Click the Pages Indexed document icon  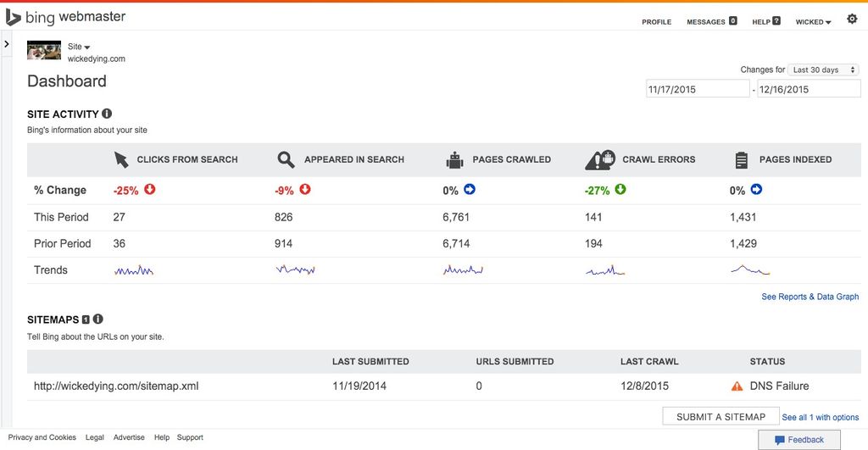741,160
